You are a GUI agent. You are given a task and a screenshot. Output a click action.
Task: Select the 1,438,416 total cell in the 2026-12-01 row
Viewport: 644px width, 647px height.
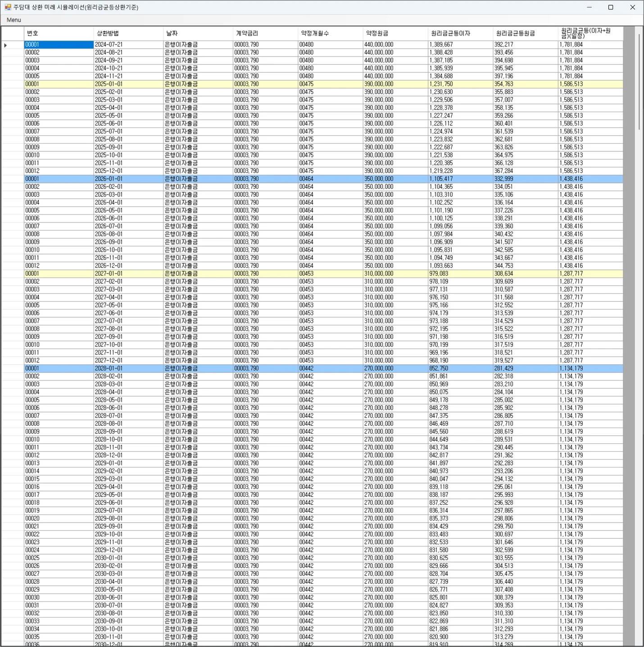(x=590, y=266)
